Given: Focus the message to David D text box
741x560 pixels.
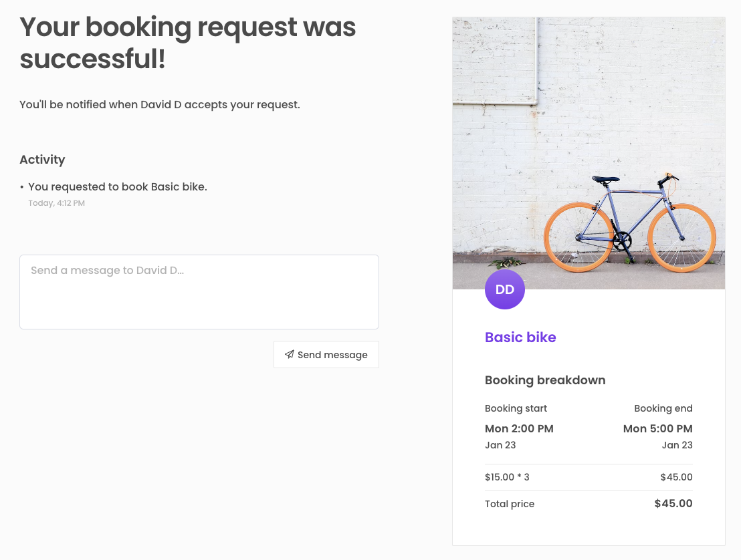Looking at the screenshot, I should (x=199, y=292).
